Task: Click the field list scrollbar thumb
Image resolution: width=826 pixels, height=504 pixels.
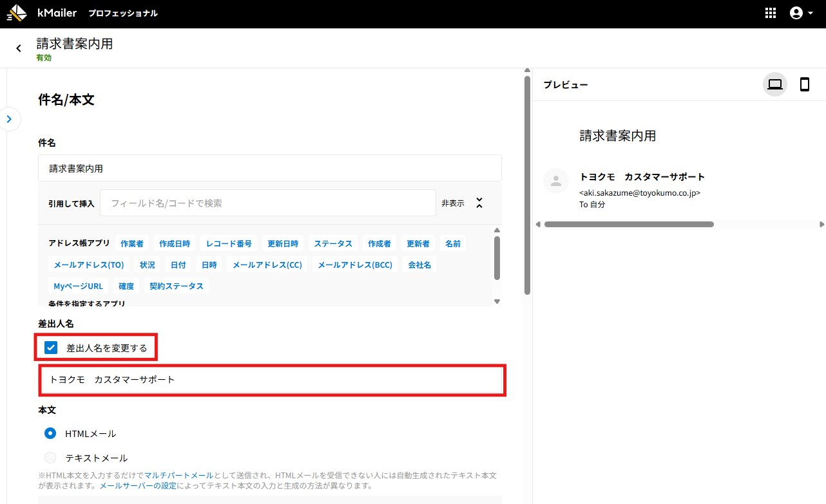Action: tap(497, 257)
